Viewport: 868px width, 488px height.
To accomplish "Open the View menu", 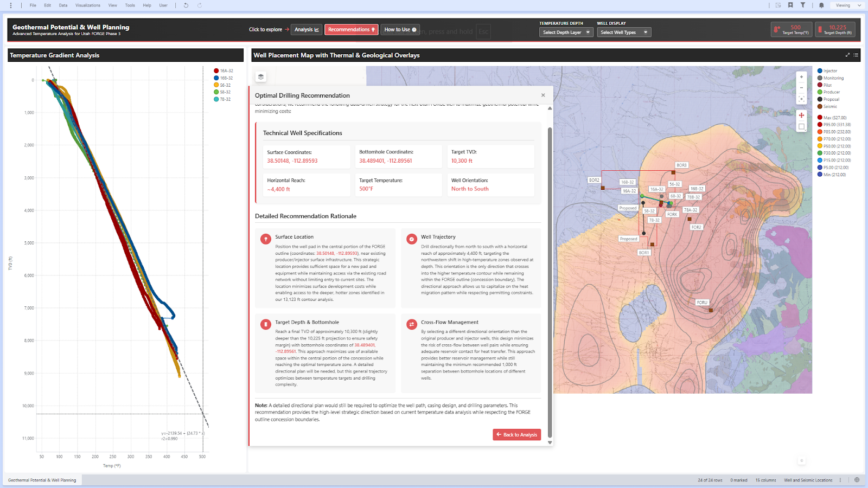I will [x=113, y=5].
